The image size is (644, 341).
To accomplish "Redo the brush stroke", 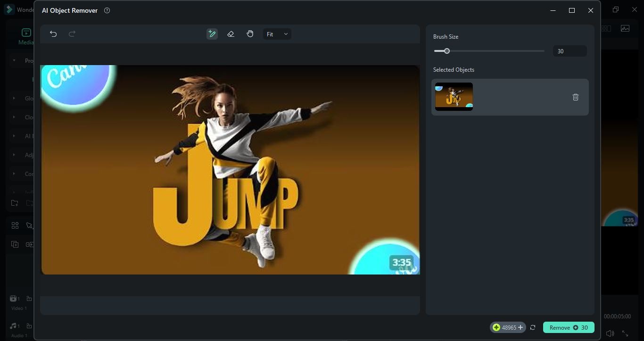I will [x=72, y=34].
